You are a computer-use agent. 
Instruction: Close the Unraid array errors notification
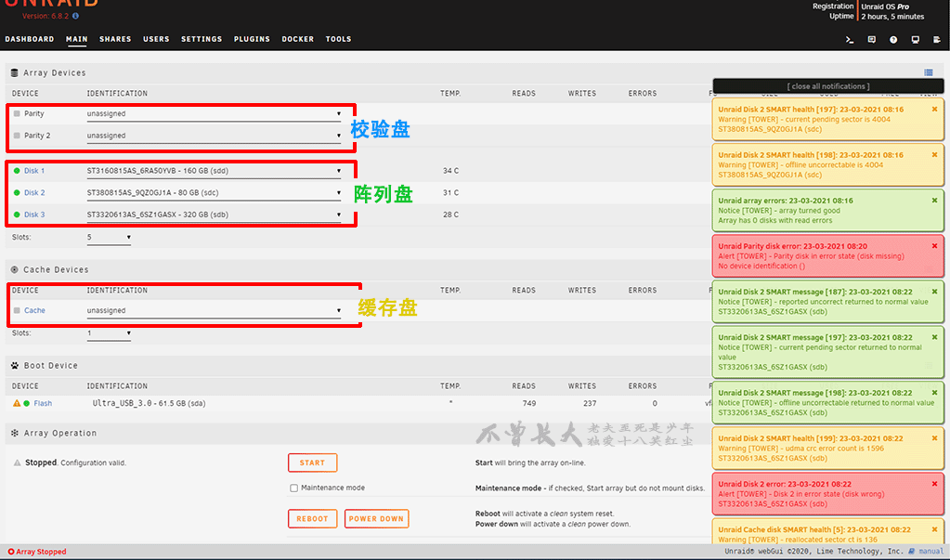click(934, 200)
